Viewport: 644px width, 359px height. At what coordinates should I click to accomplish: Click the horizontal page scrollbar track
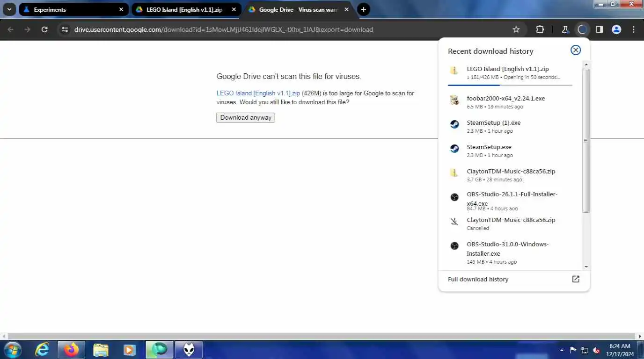click(322, 336)
